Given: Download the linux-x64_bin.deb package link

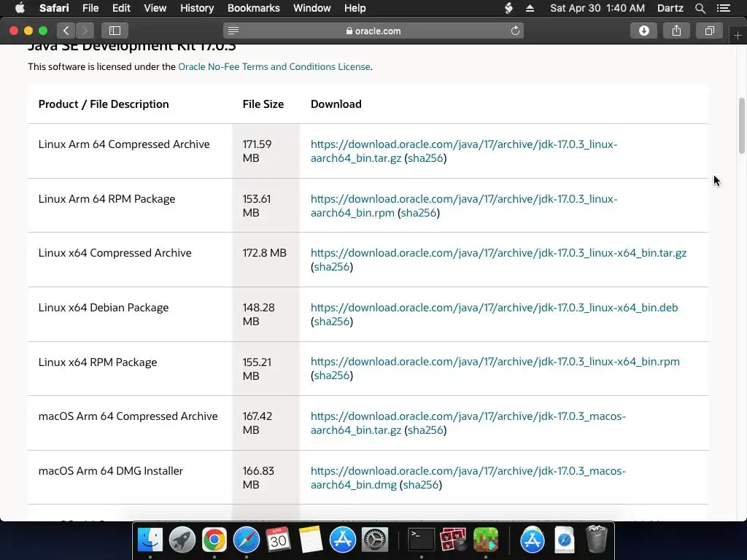Looking at the screenshot, I should 494,308.
